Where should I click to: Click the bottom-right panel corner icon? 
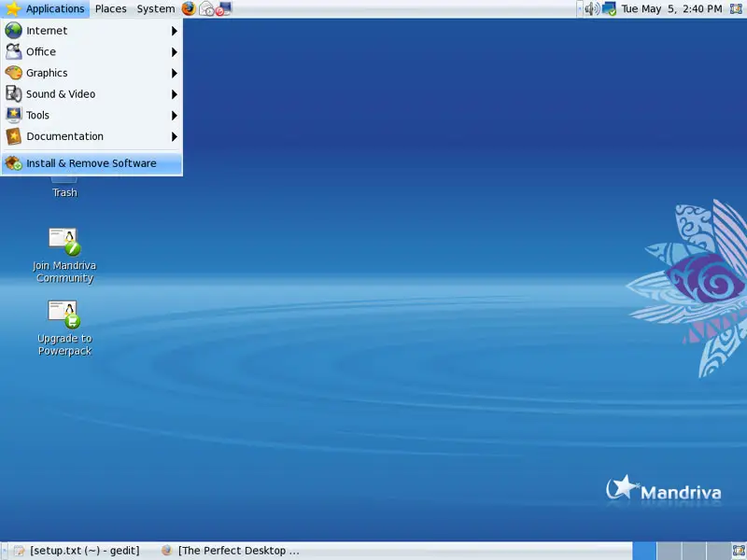[739, 551]
